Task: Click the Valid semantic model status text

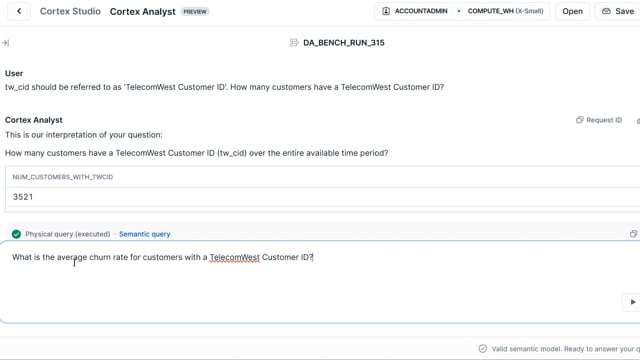Action: coord(565,349)
